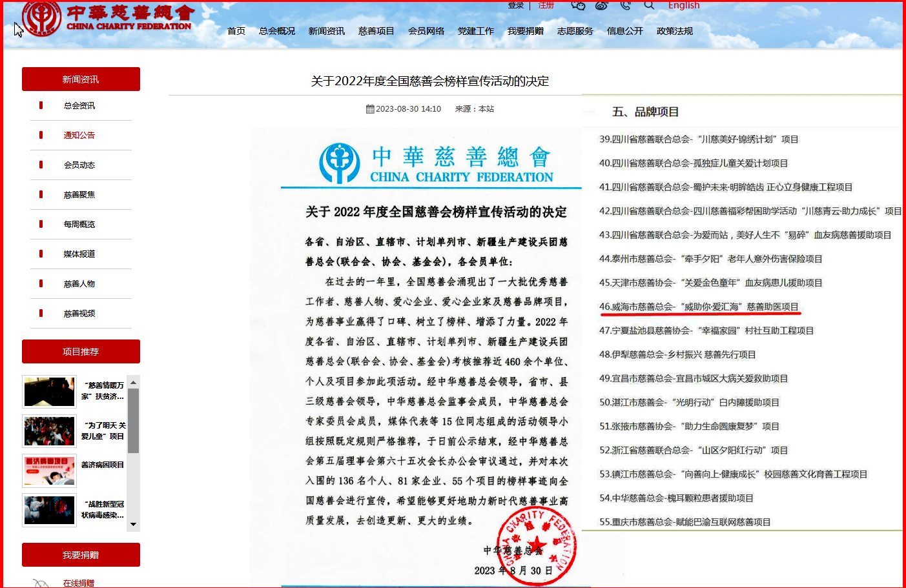Click item 43 血友病慈善援助项目
Image resolution: width=906 pixels, height=588 pixels.
pos(745,235)
